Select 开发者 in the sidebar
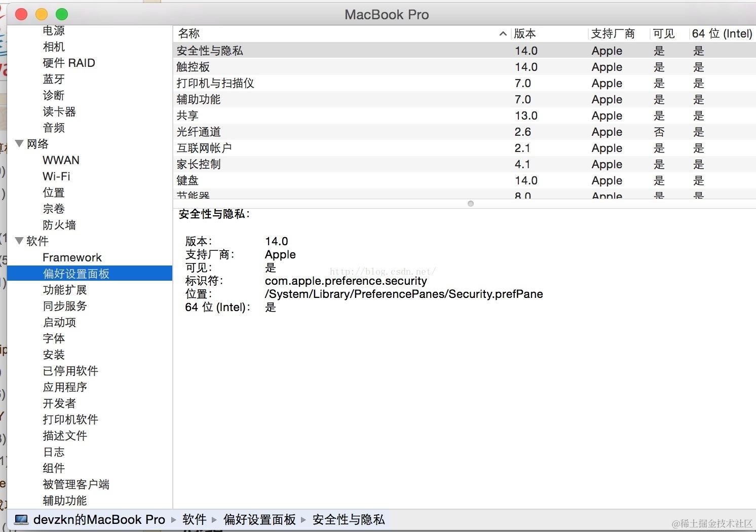Viewport: 756px width, 532px height. (59, 403)
